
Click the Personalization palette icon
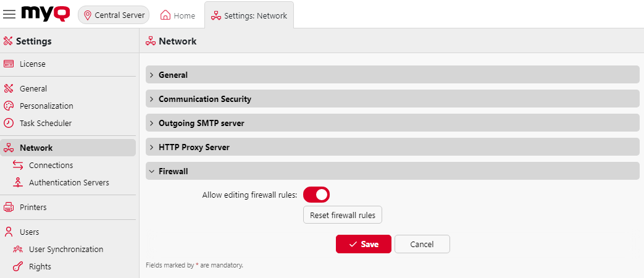pyautogui.click(x=9, y=106)
